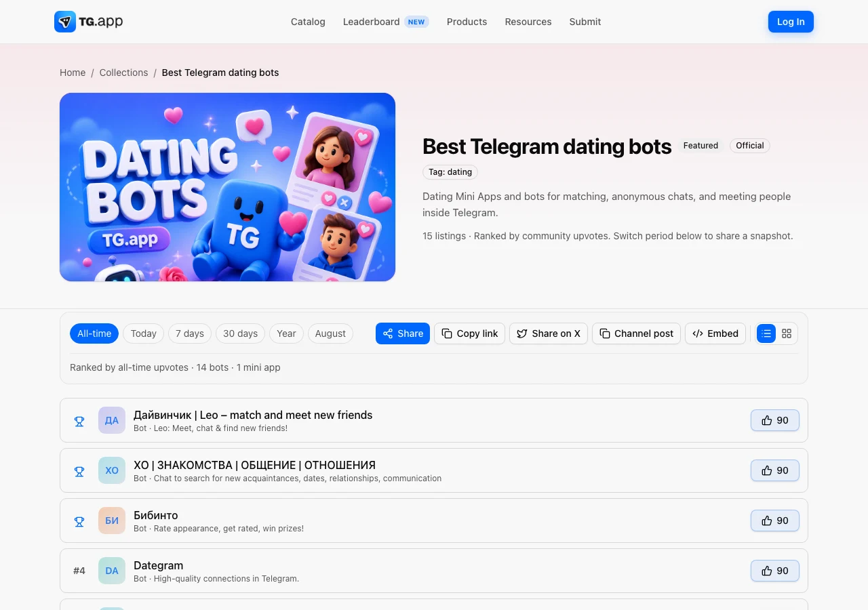
Task: Select Year ranking period
Action: [286, 333]
